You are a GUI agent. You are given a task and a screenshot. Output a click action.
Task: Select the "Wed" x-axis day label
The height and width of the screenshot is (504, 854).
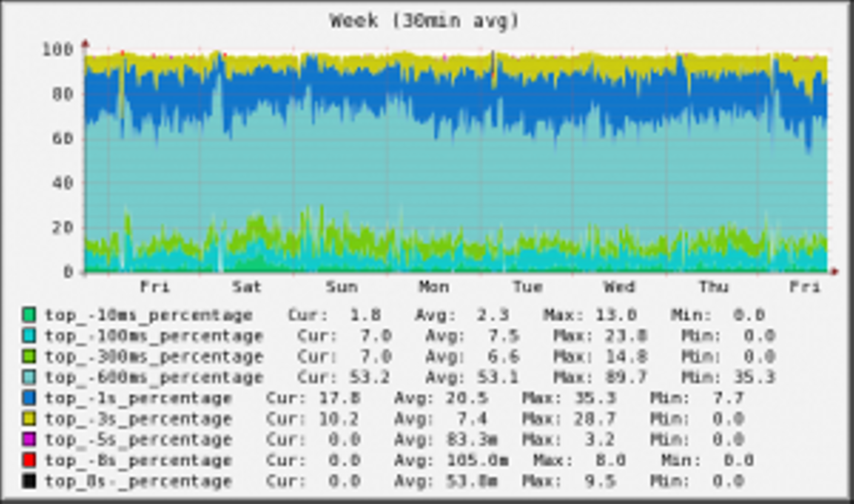[x=620, y=287]
